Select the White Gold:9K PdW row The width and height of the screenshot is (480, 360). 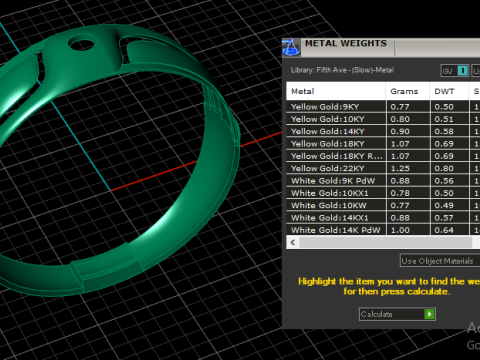click(x=383, y=181)
